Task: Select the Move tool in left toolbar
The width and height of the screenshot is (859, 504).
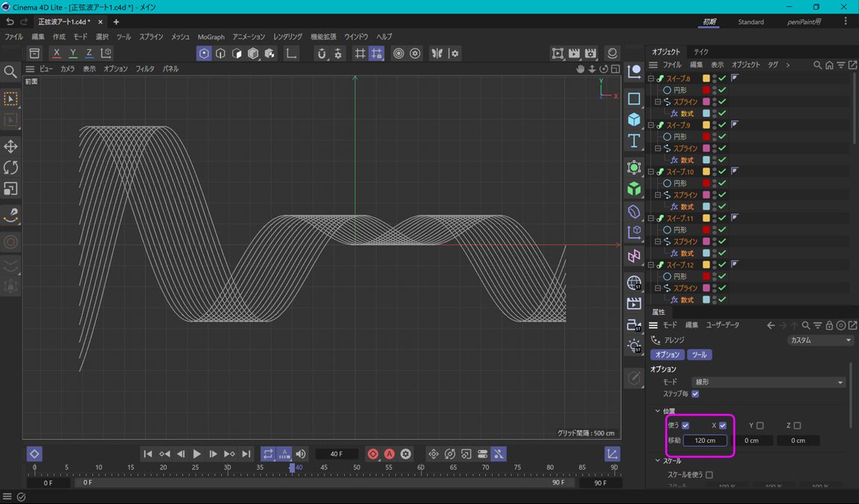Action: click(10, 147)
